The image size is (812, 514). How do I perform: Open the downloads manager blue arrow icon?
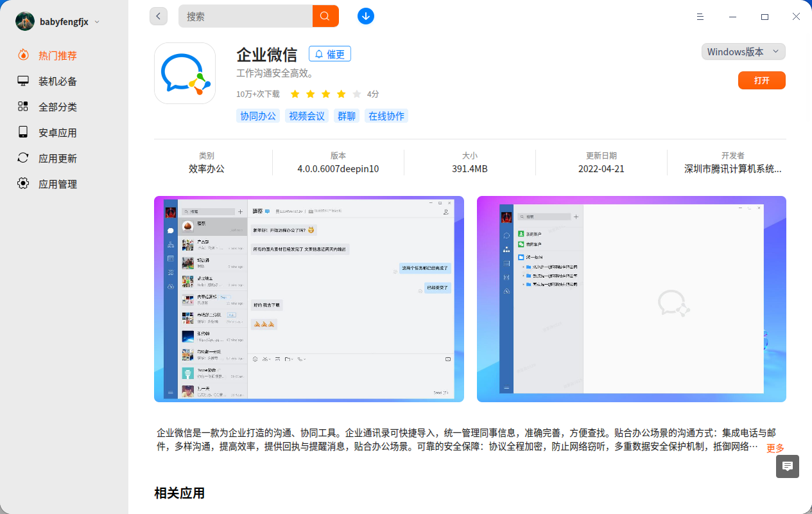pyautogui.click(x=366, y=16)
